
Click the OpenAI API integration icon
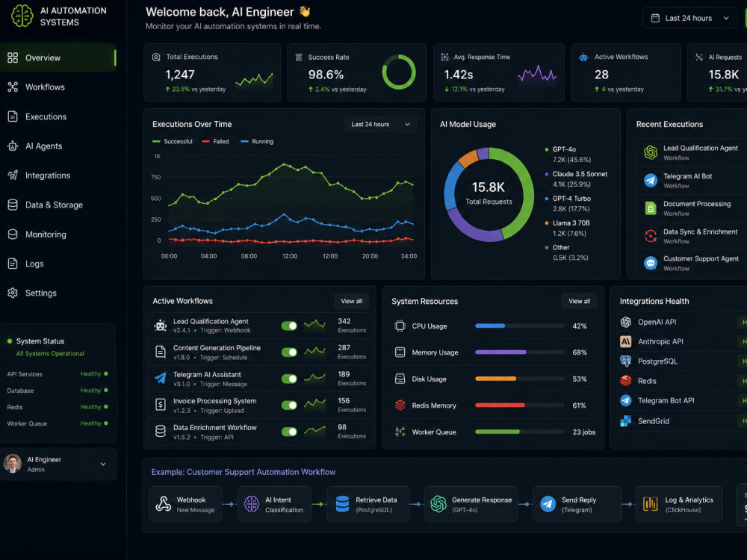pos(625,322)
